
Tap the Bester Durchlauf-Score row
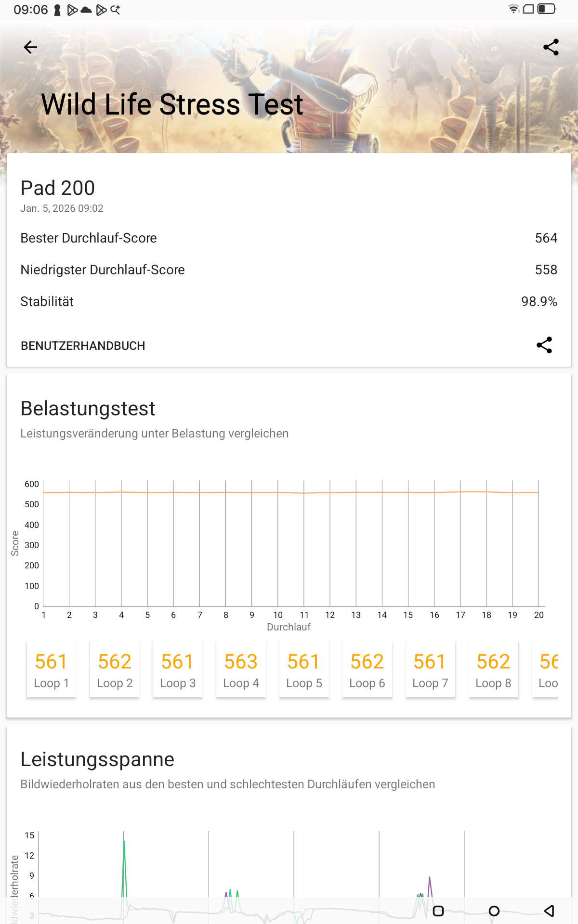pos(289,238)
